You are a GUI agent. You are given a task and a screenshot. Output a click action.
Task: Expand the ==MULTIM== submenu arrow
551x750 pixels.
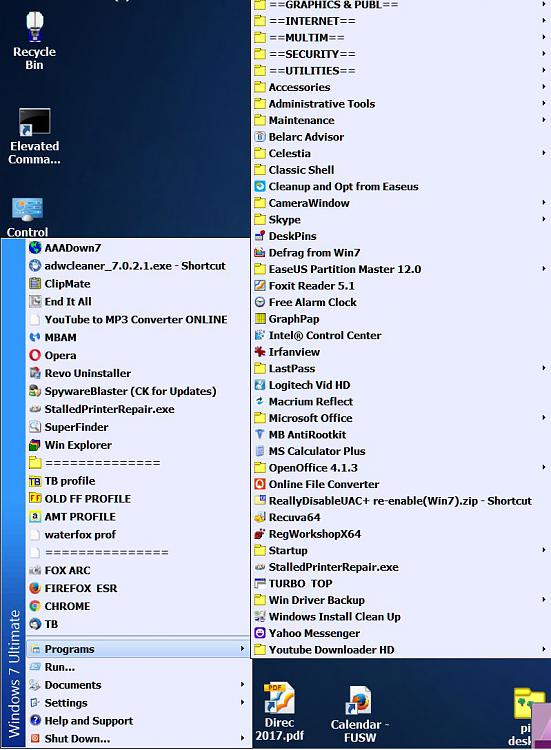543,37
